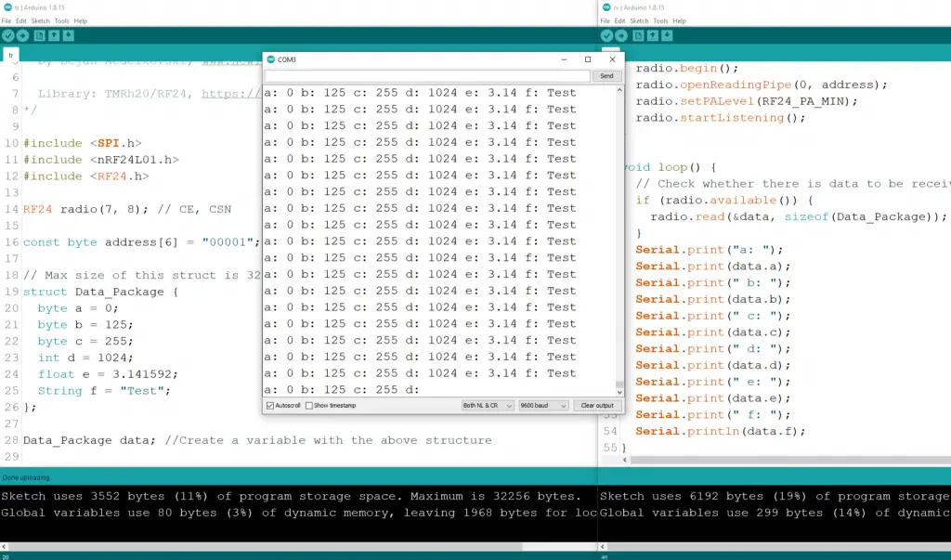Click the serial monitor scroll-down arrow

619,391
